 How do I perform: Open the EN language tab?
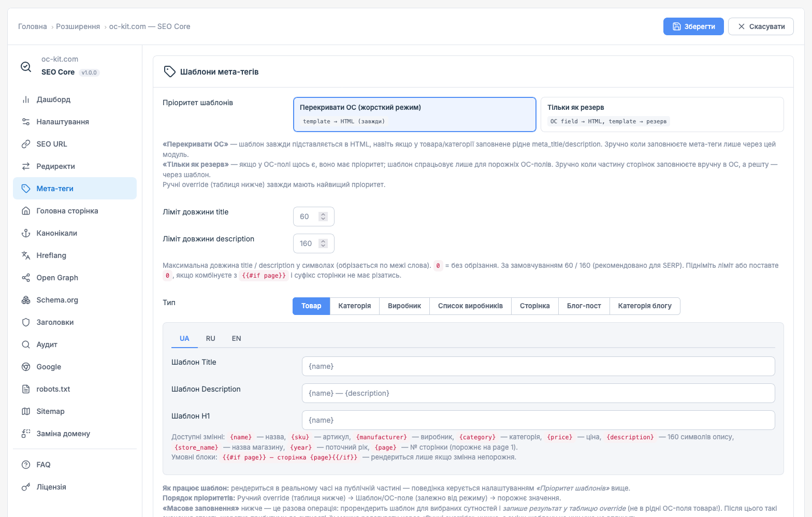236,338
